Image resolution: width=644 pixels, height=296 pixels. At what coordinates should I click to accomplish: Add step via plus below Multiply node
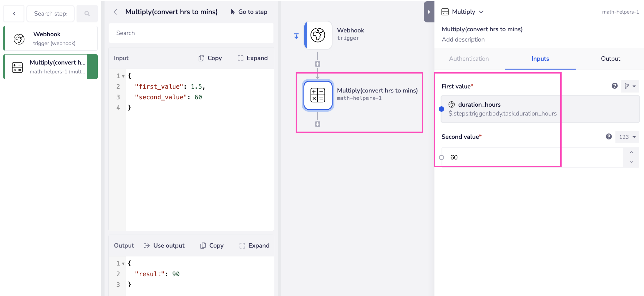click(x=317, y=124)
